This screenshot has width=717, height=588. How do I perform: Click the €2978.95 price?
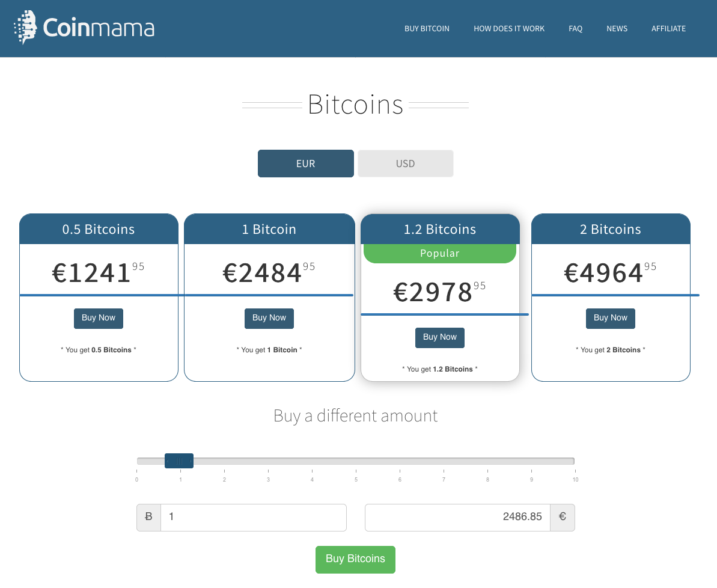click(440, 292)
